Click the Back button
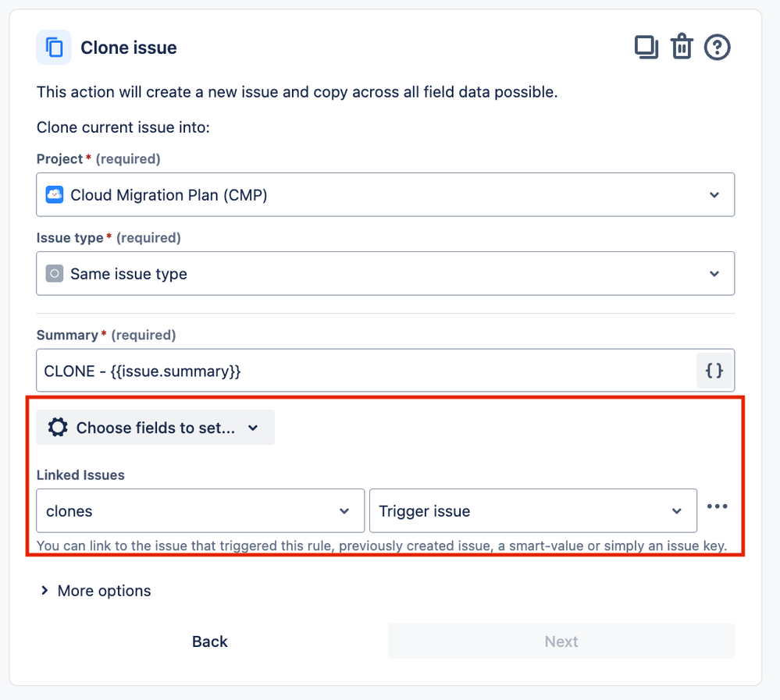Image resolution: width=780 pixels, height=700 pixels. click(x=210, y=641)
